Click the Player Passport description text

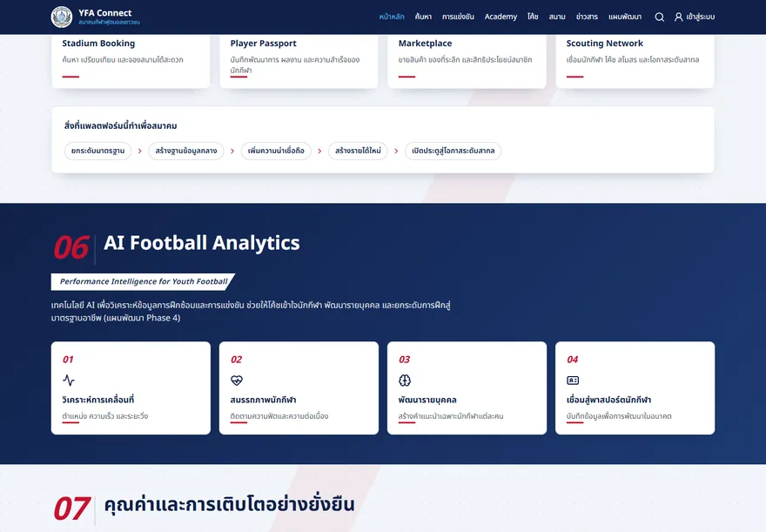(294, 65)
